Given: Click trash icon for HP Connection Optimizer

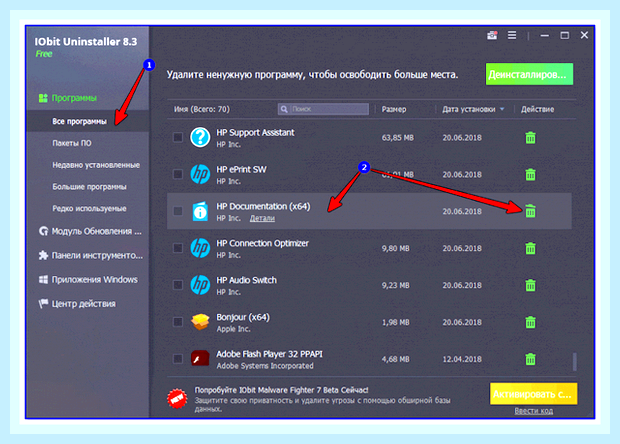Looking at the screenshot, I should coord(530,248).
